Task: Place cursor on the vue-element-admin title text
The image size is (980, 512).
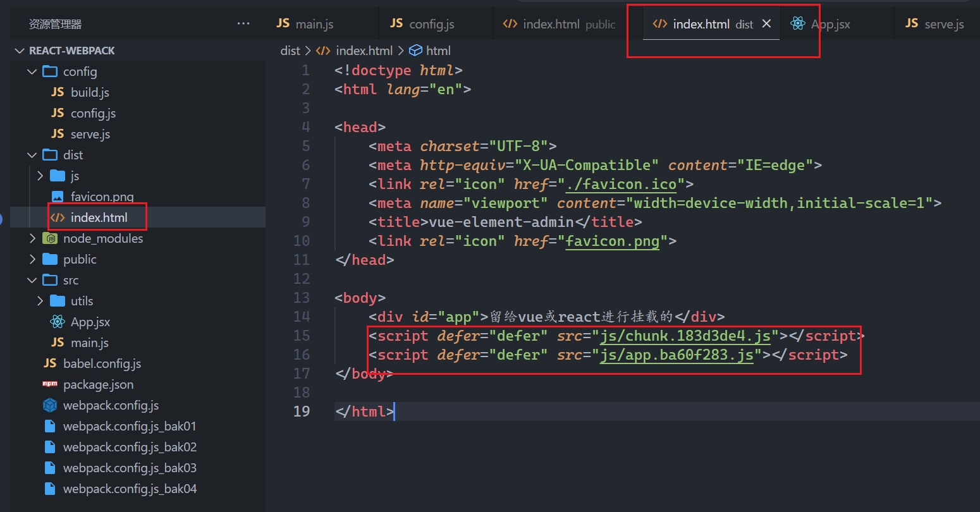Action: click(x=501, y=222)
